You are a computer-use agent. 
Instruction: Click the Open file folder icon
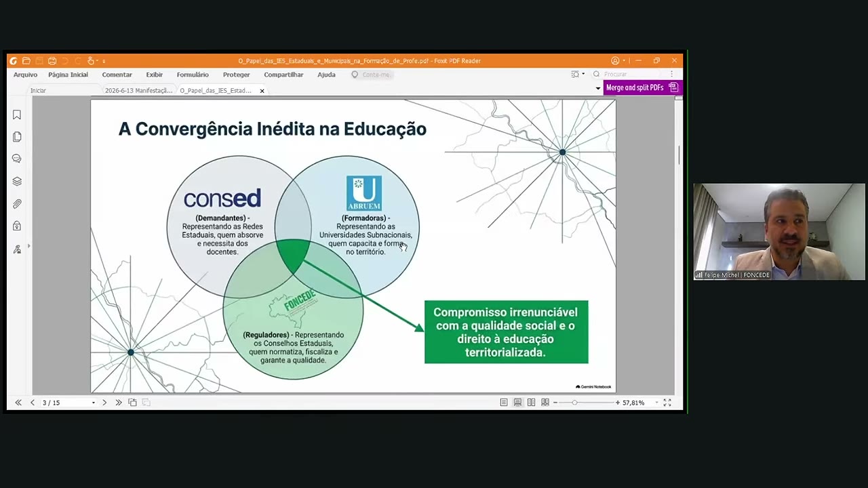tap(26, 60)
